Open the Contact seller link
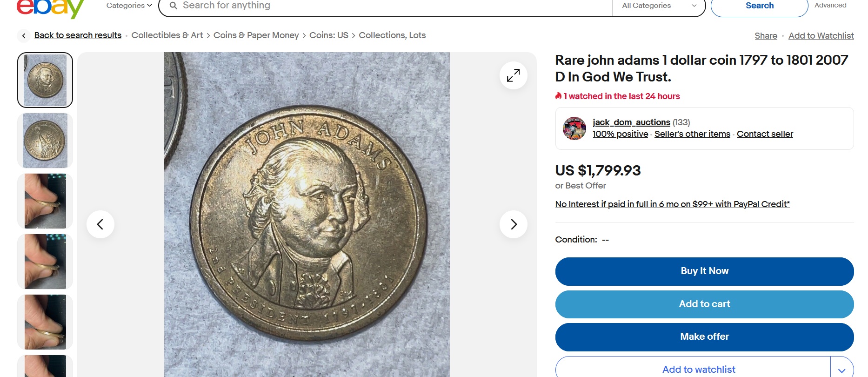This screenshot has width=868, height=377. [x=765, y=134]
